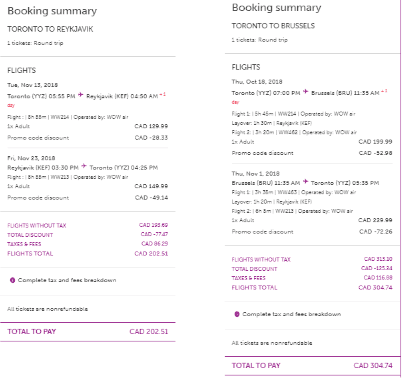Click the Toronto to Reykjavik route heading
402x392 pixels.
[x=50, y=29]
